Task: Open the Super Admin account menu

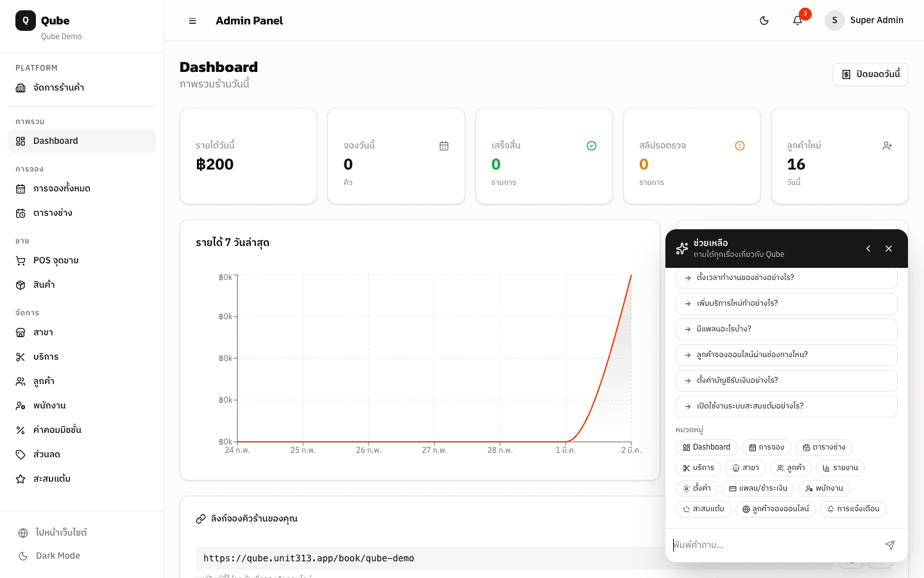Action: pos(864,21)
